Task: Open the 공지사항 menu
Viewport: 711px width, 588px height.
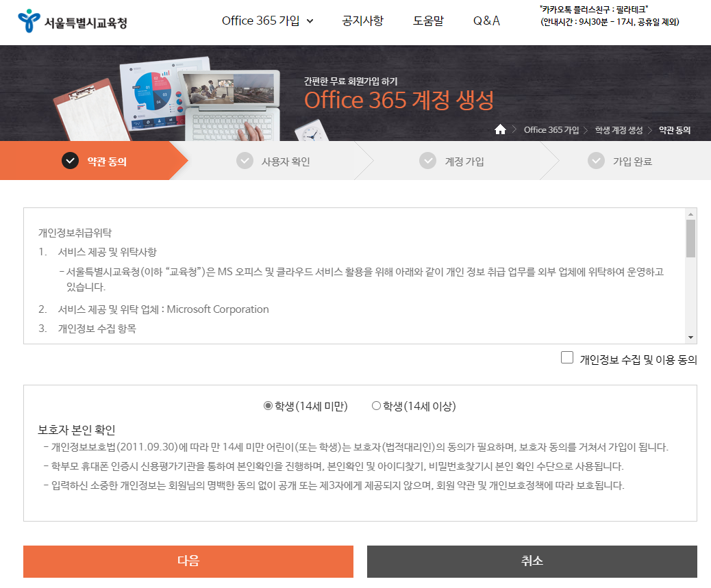Action: tap(363, 21)
